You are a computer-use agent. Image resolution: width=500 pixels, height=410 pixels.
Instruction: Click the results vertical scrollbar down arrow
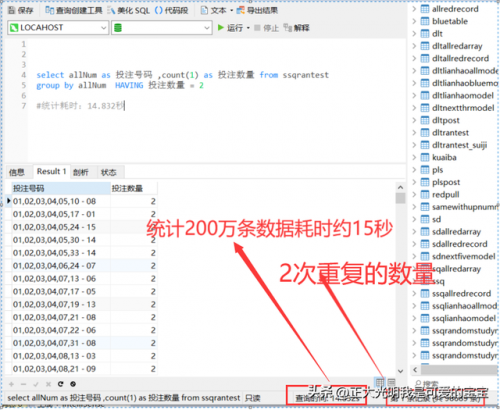(x=400, y=371)
